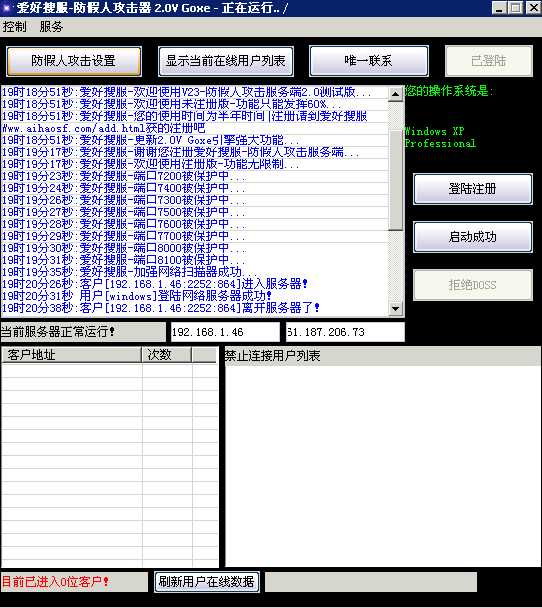The image size is (542, 608).
Task: Open the 控制 menu
Action: pyautogui.click(x=15, y=27)
